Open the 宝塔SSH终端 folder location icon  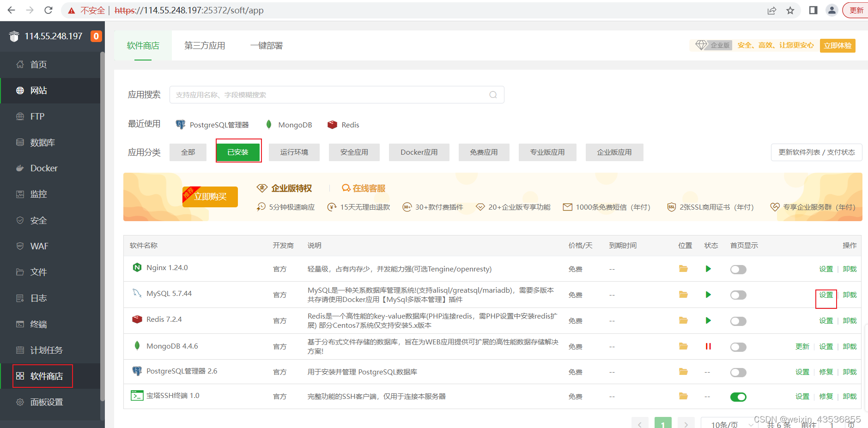684,396
